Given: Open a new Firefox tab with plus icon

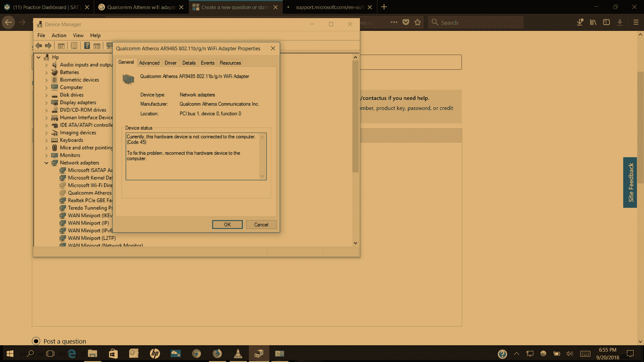Looking at the screenshot, I should point(384,7).
